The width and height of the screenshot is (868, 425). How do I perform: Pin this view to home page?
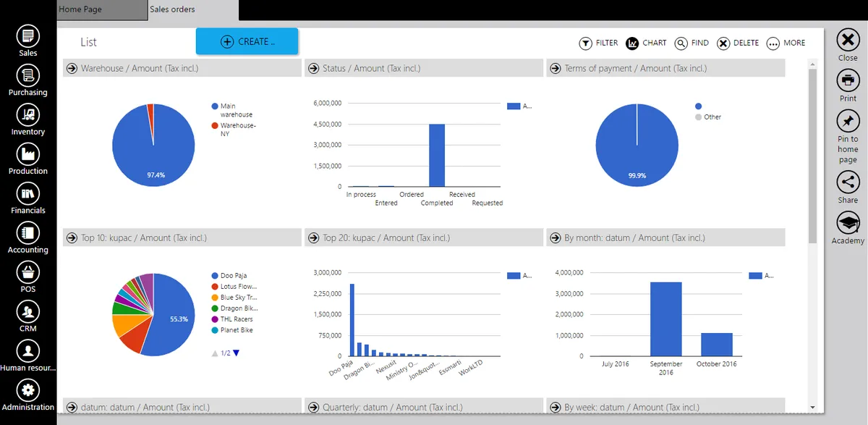848,121
